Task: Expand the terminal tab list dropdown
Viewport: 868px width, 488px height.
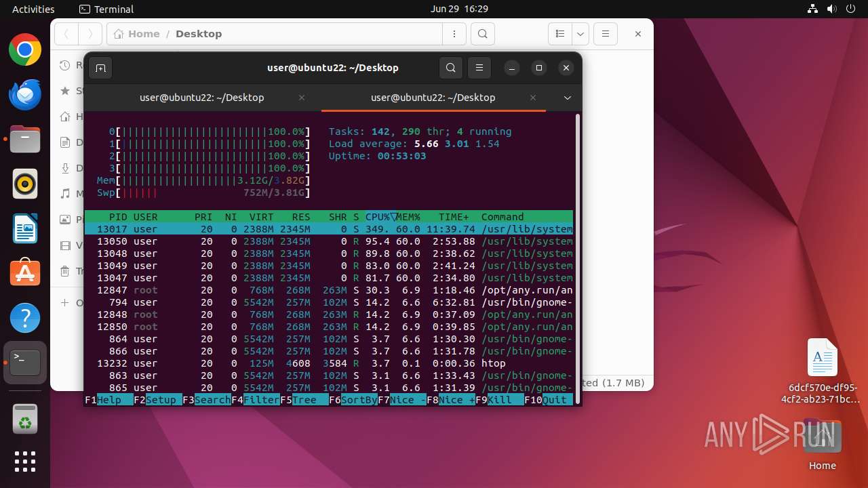Action: (x=568, y=98)
